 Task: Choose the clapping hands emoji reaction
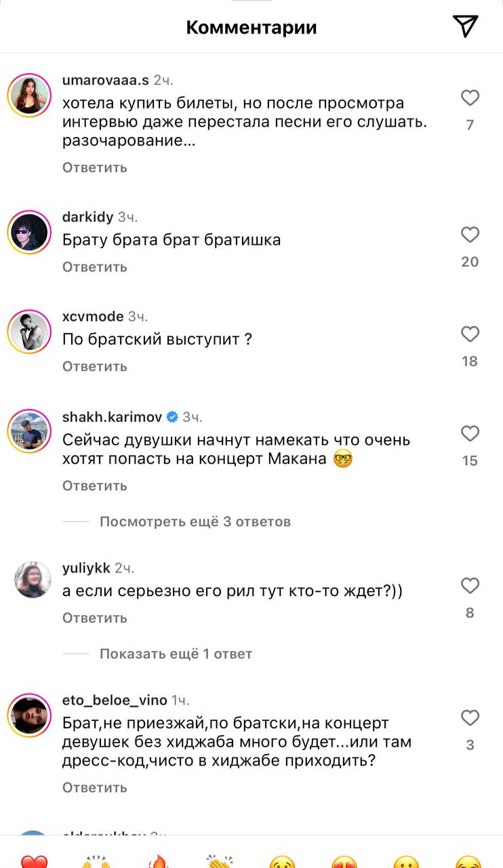[220, 861]
